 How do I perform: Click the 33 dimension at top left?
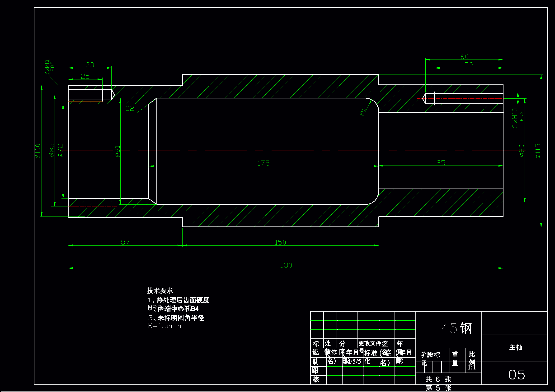[90, 65]
